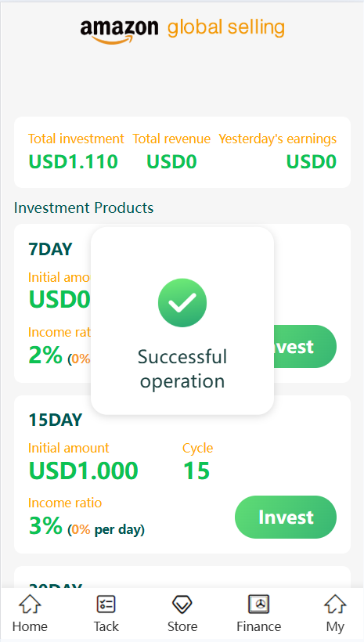
Task: Click the green checkmark success icon
Action: click(182, 303)
